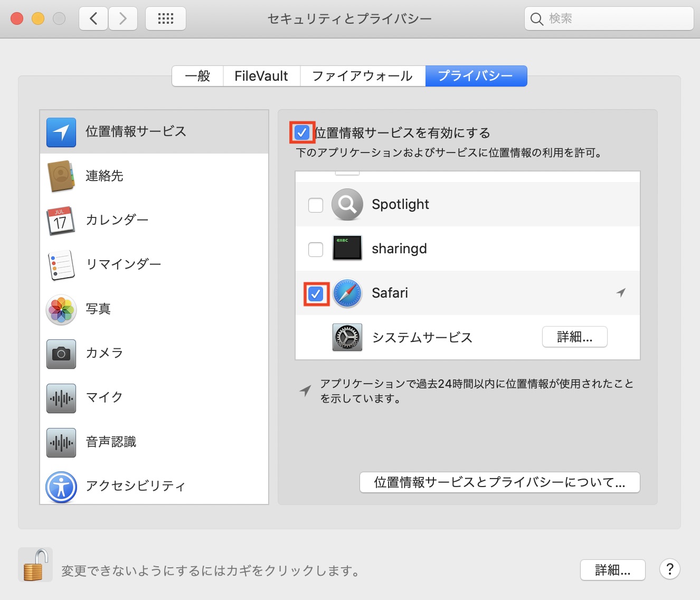Open the 連絡先 privacy category

point(105,176)
